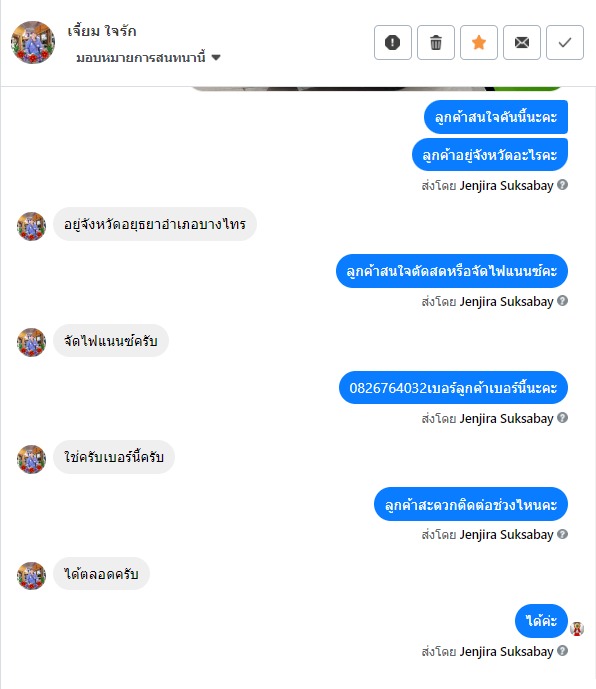
Task: Click help icon beside first Jenjira Suksabay label
Action: click(563, 185)
